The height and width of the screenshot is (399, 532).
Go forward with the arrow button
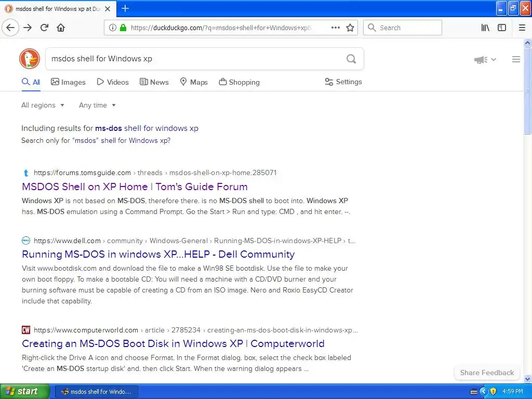(28, 28)
